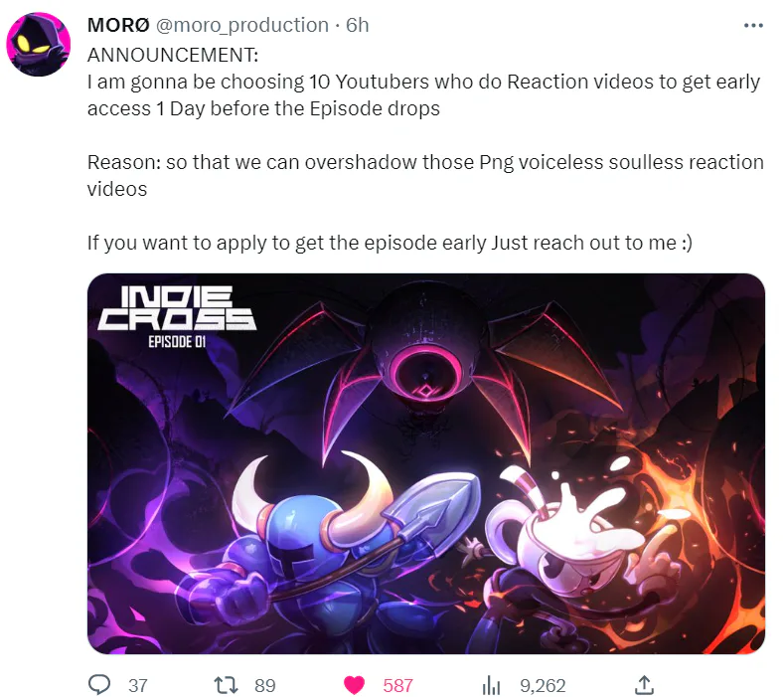Open the three-dot more options menu
Viewport: 784px width, 697px height.
(x=753, y=25)
